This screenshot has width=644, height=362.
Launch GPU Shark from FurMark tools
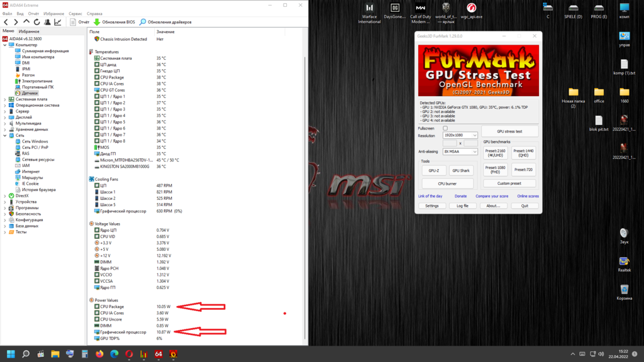point(461,171)
